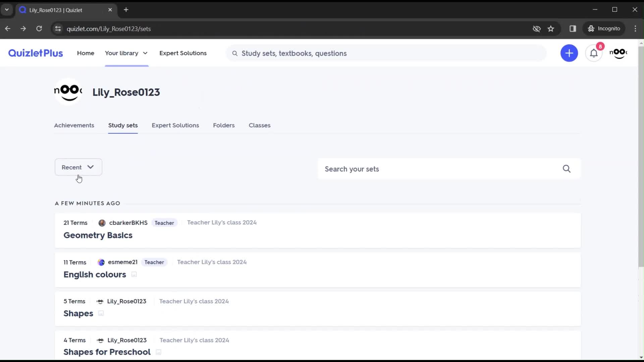
Task: Select the Folders tab
Action: tap(224, 125)
